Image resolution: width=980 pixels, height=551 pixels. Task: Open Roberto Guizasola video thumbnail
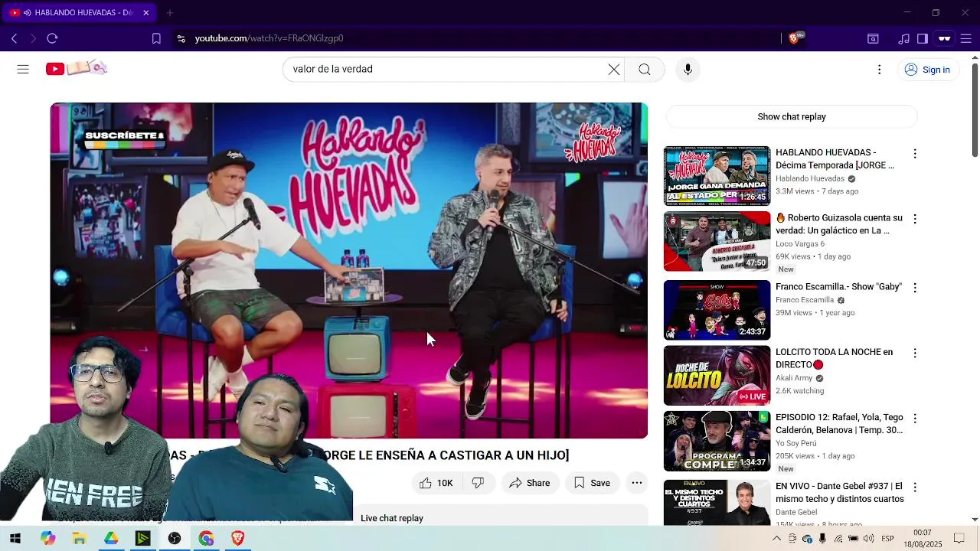tap(717, 241)
